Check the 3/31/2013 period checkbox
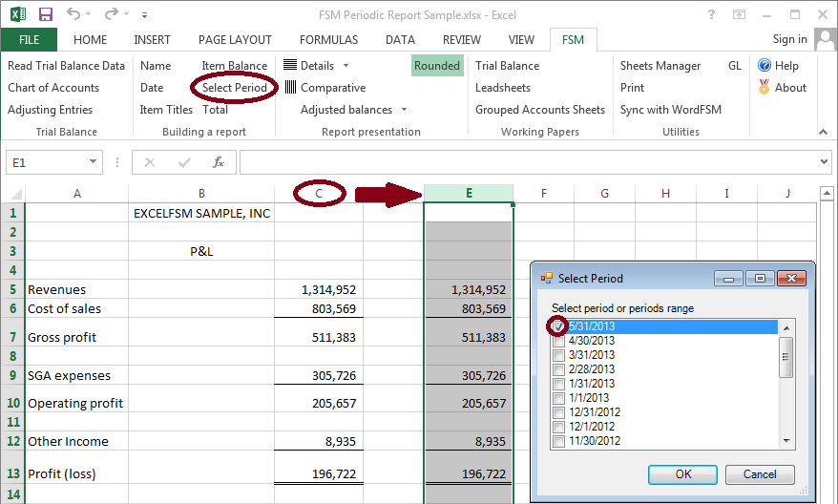Image resolution: width=838 pixels, height=504 pixels. click(558, 355)
